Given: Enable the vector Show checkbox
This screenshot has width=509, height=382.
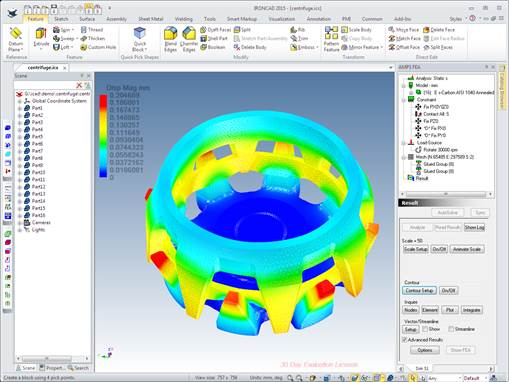Looking at the screenshot, I should tap(425, 329).
